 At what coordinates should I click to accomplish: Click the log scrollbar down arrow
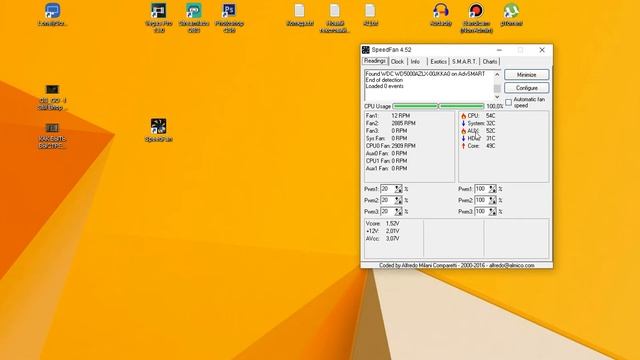pyautogui.click(x=497, y=97)
